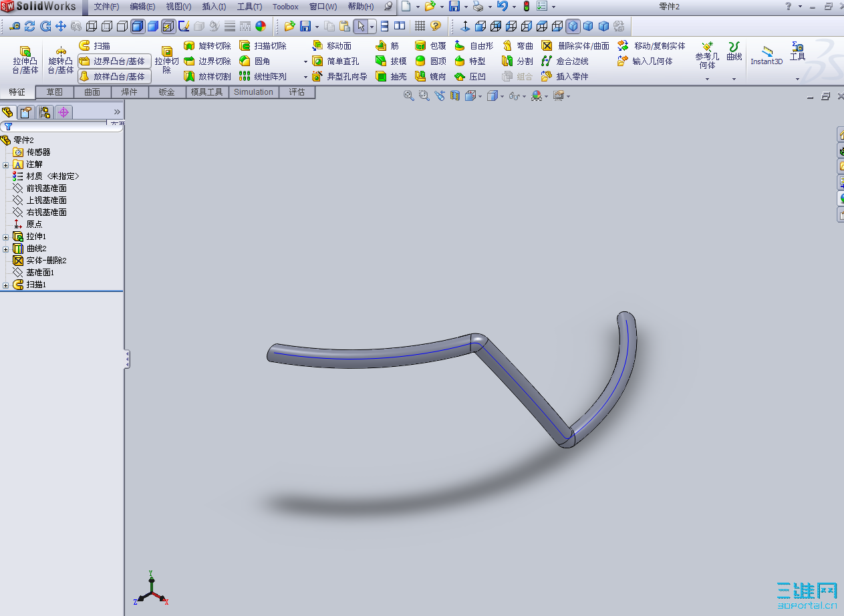The width and height of the screenshot is (844, 616).
Task: Select the 删除实体/曲面 delete body tool
Action: 576,45
